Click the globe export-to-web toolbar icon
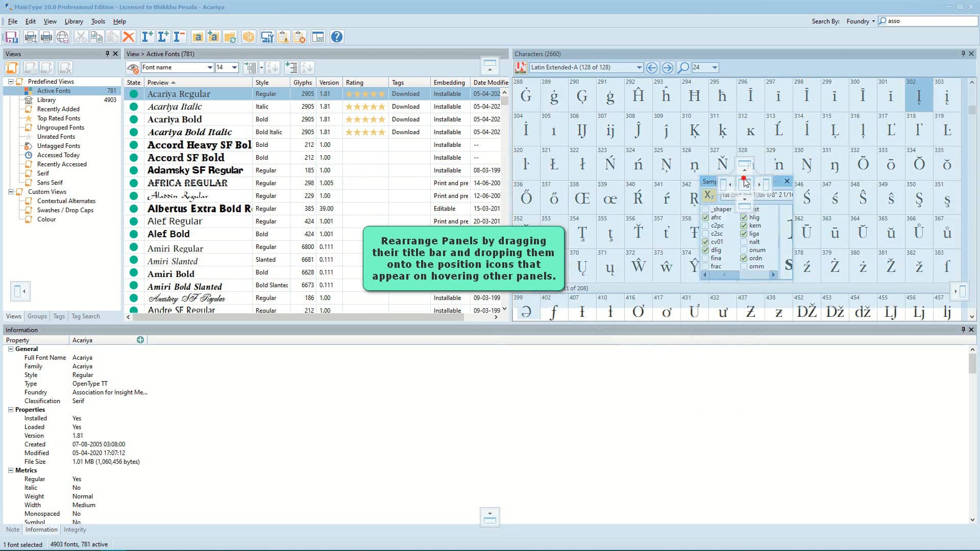Image resolution: width=980 pixels, height=551 pixels. point(62,37)
